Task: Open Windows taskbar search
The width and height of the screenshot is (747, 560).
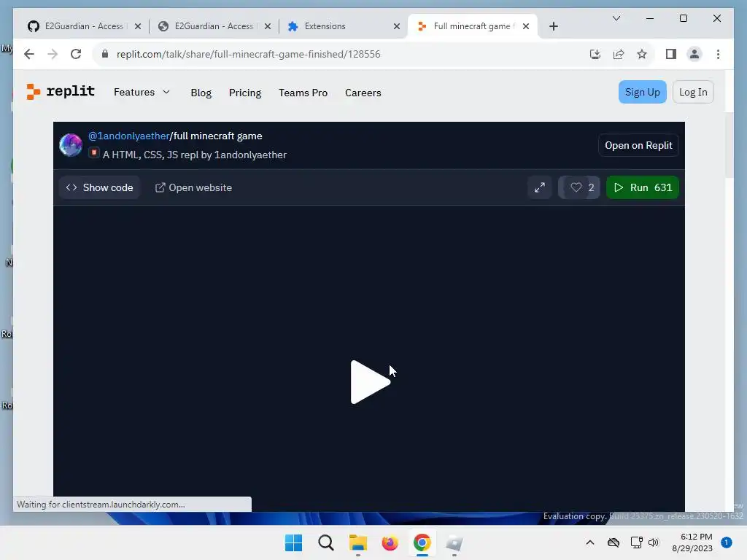Action: (326, 542)
